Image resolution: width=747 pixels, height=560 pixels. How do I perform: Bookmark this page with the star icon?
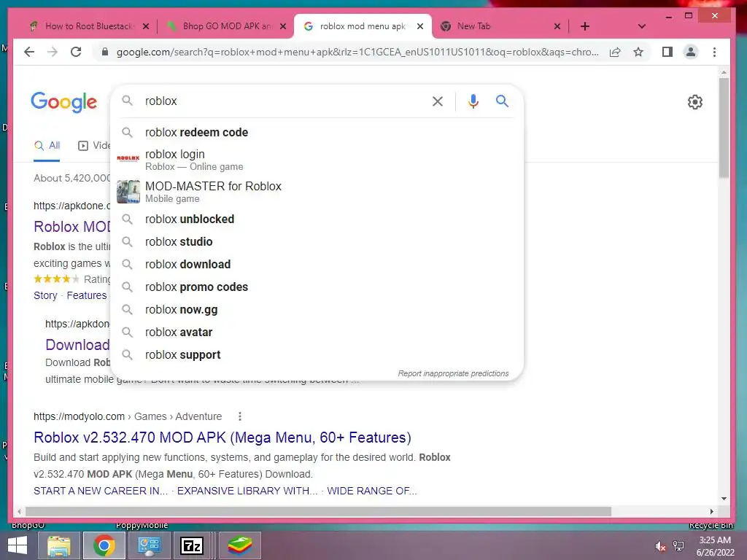(638, 52)
